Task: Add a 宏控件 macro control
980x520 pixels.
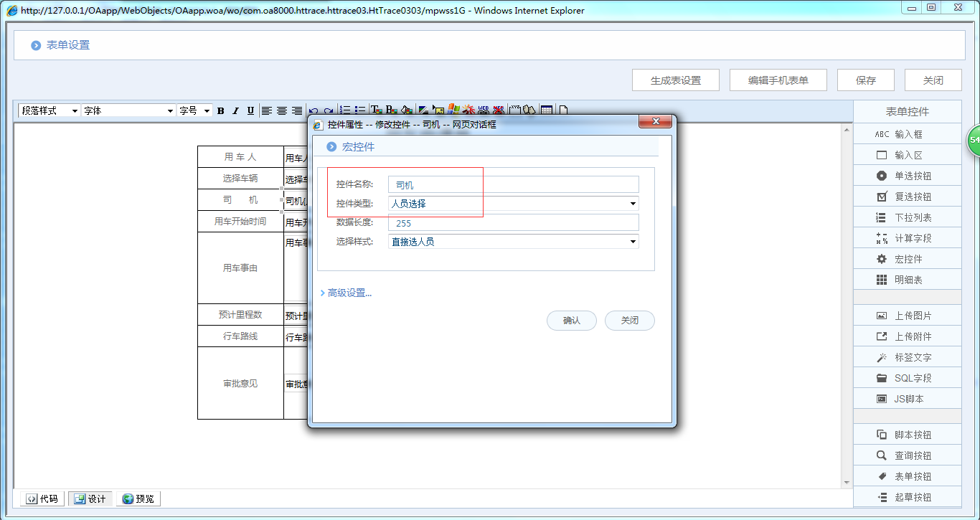Action: coord(907,259)
